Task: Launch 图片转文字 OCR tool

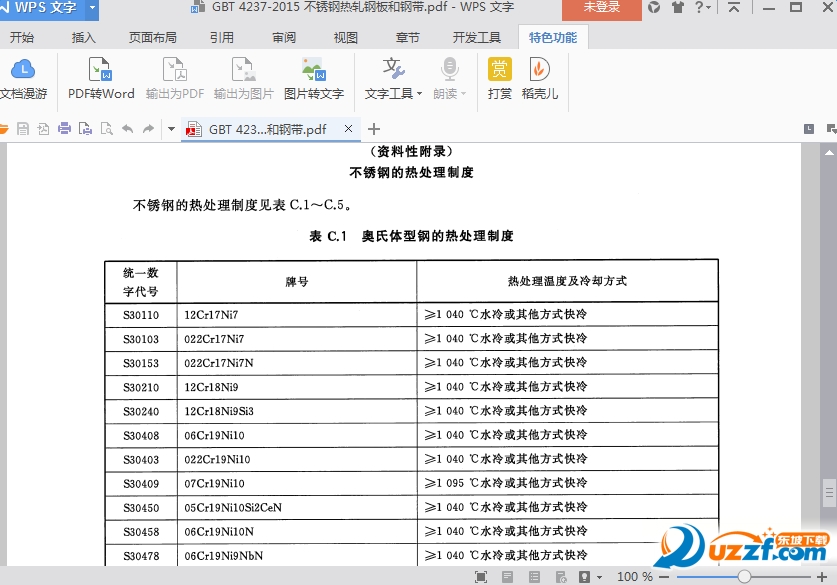Action: click(313, 79)
